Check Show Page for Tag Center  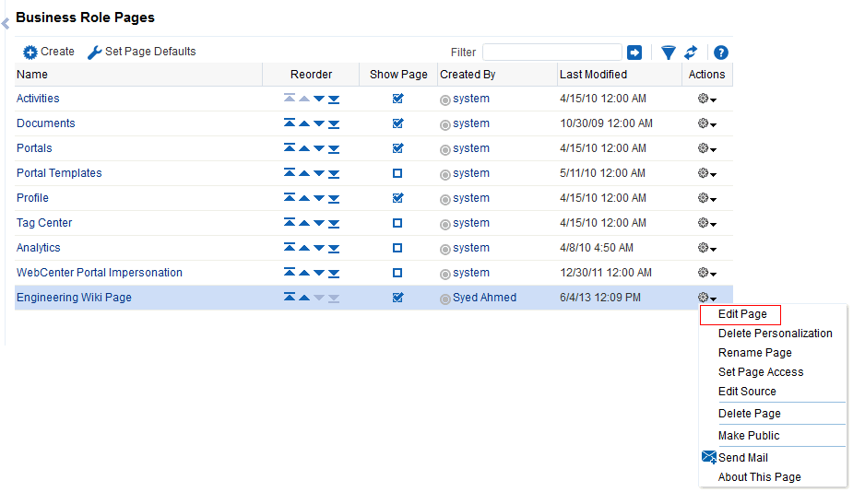397,223
